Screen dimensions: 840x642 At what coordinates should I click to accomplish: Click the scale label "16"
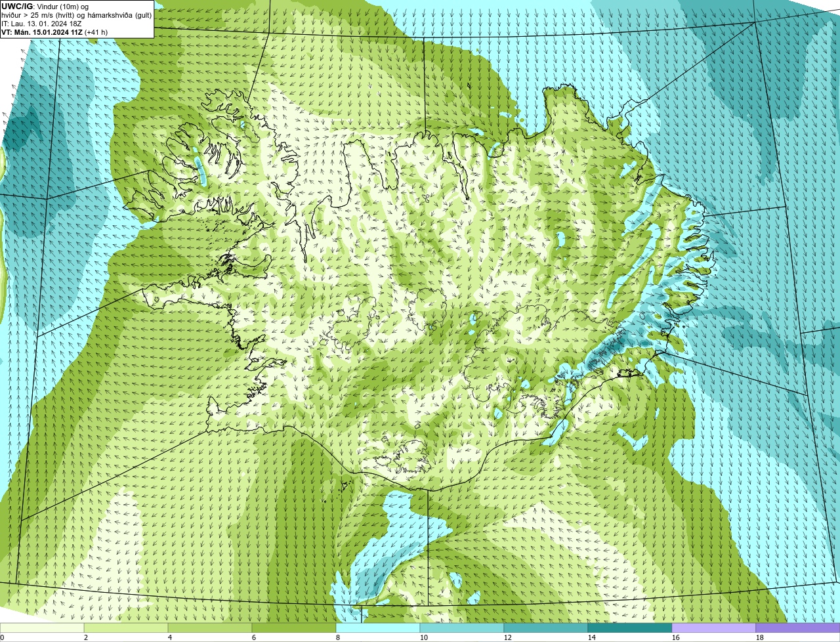[676, 637]
